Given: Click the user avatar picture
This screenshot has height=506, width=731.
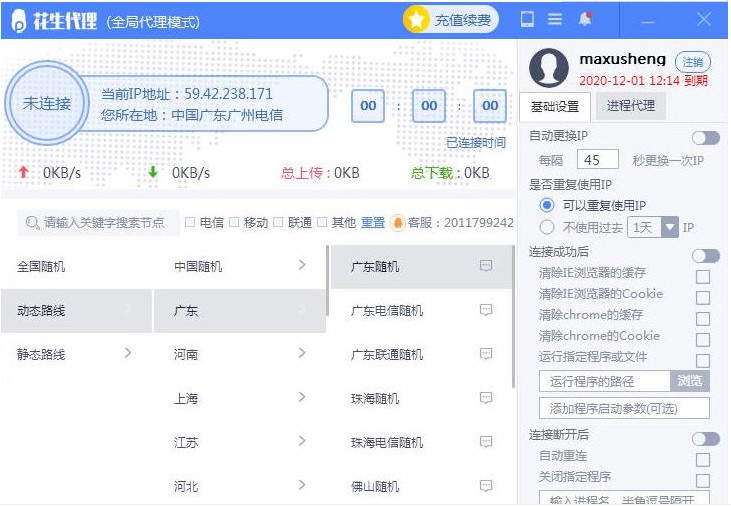Looking at the screenshot, I should 549,68.
